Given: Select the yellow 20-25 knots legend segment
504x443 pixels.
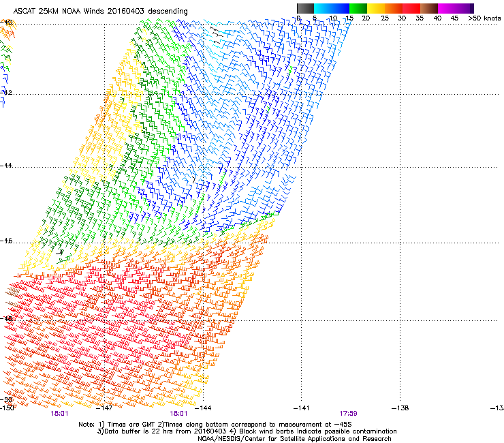Looking at the screenshot, I should click(x=376, y=8).
